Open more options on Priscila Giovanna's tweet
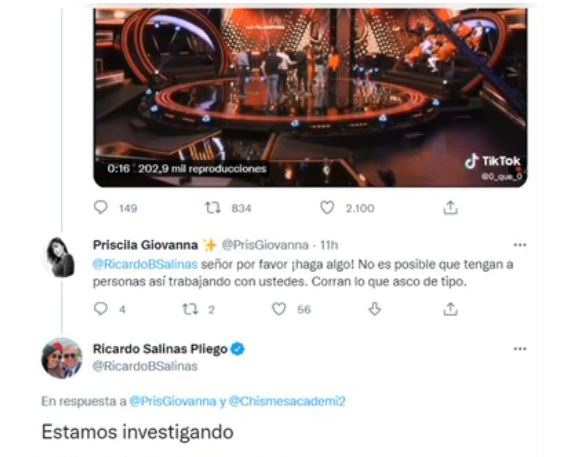 [x=520, y=245]
